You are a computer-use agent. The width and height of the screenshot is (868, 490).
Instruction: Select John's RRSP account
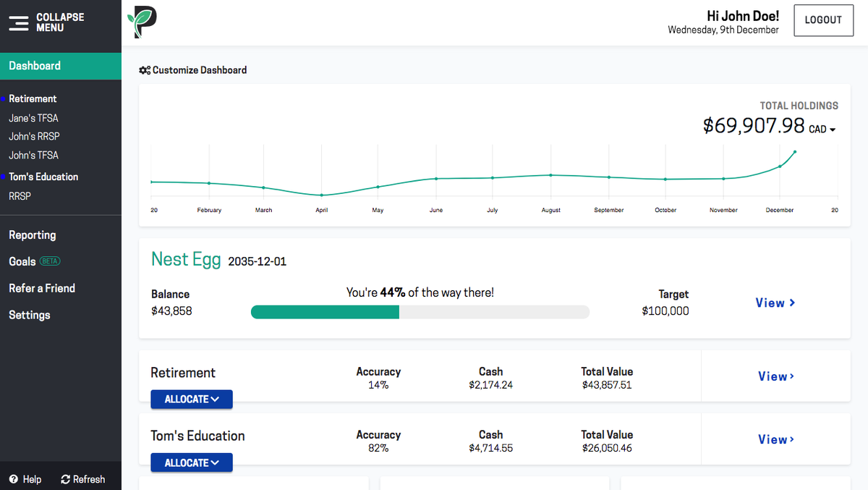[x=34, y=136]
